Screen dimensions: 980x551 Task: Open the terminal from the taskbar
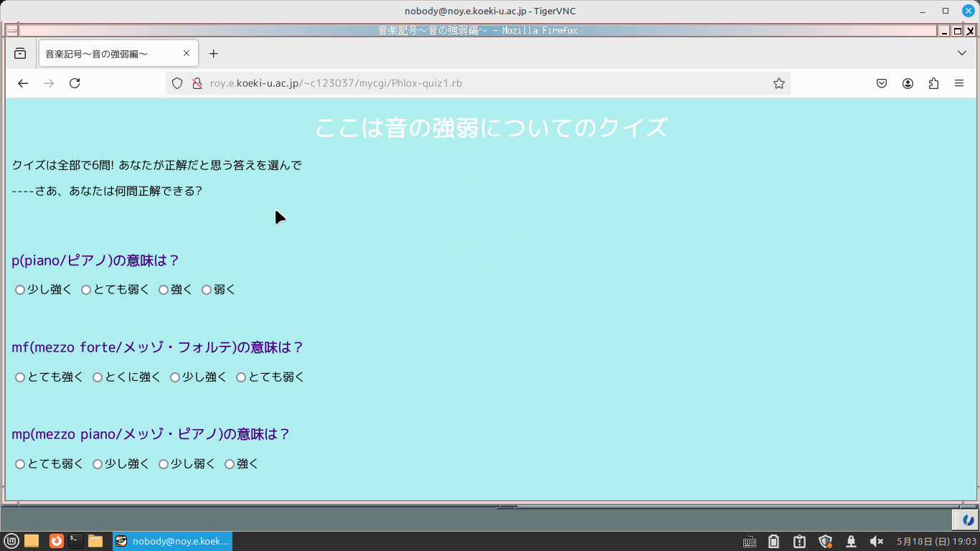(x=76, y=541)
